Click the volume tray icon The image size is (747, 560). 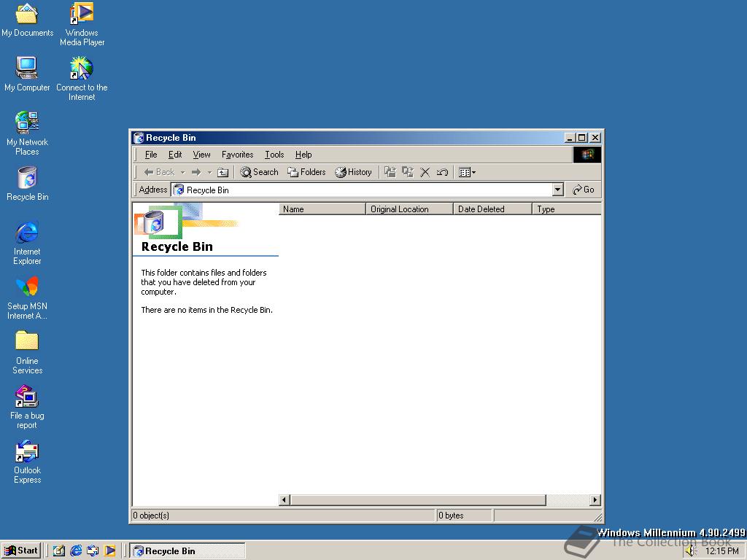[692, 551]
